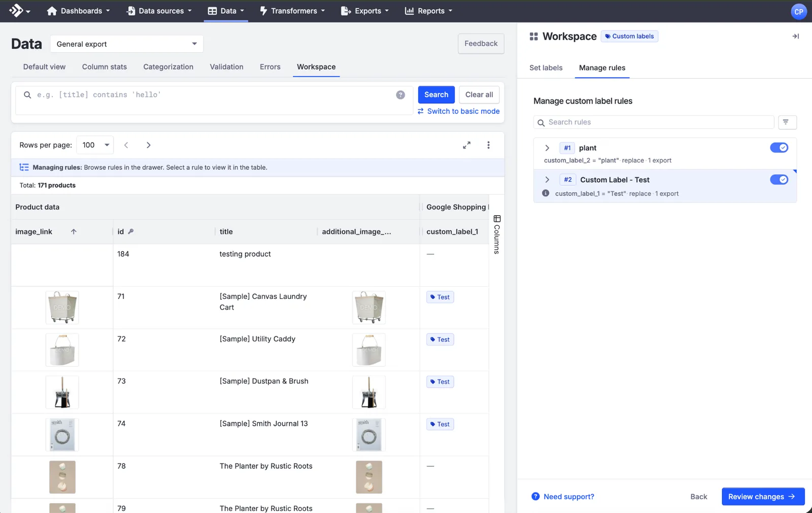The height and width of the screenshot is (513, 812).
Task: Switch to the Column stats tab
Action: [x=105, y=67]
